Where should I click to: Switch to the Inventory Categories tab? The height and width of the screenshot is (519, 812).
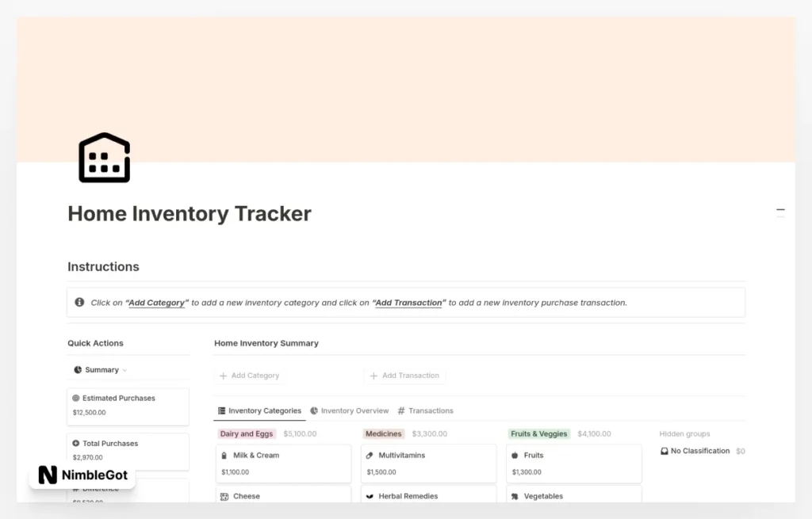tap(259, 411)
